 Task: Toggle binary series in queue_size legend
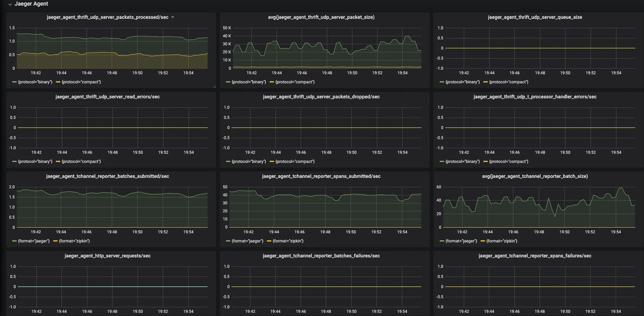click(x=463, y=82)
